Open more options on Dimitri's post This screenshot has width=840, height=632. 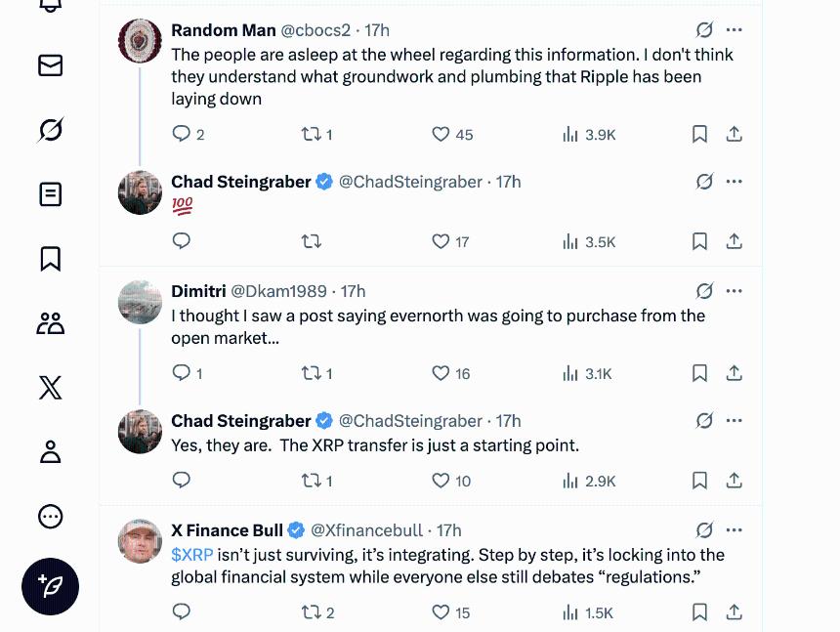(735, 290)
